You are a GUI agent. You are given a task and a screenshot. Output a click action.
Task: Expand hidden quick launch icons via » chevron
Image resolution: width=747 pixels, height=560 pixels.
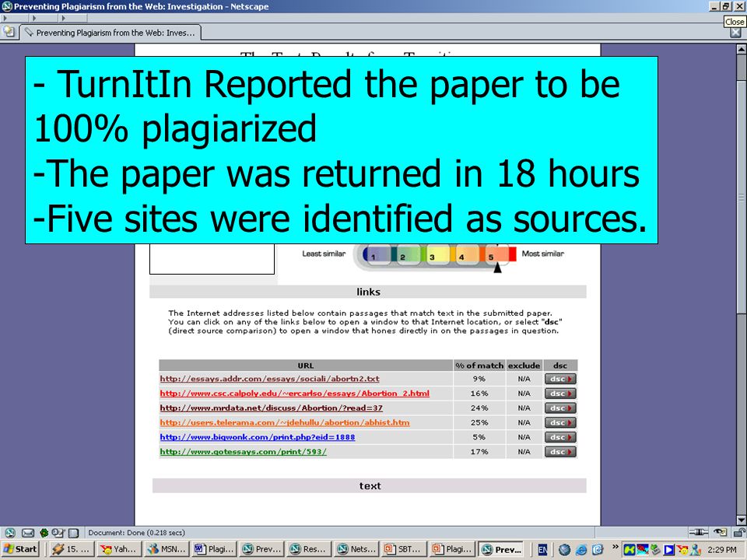615,548
